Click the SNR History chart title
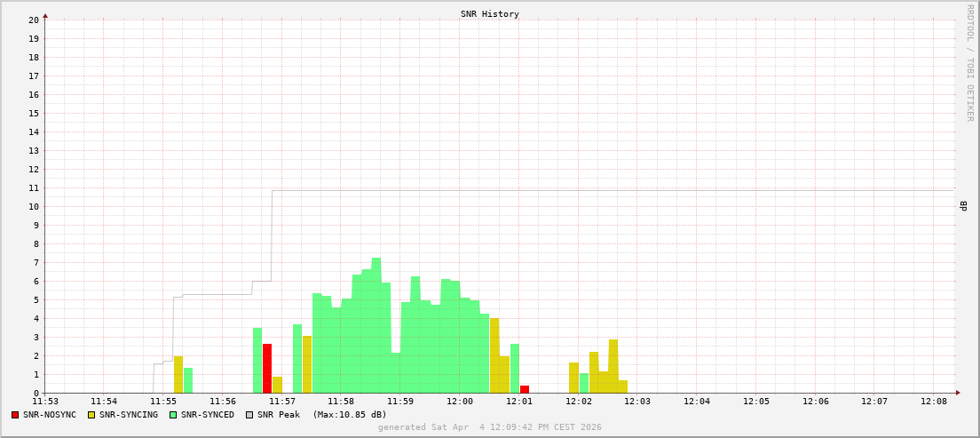 [490, 14]
